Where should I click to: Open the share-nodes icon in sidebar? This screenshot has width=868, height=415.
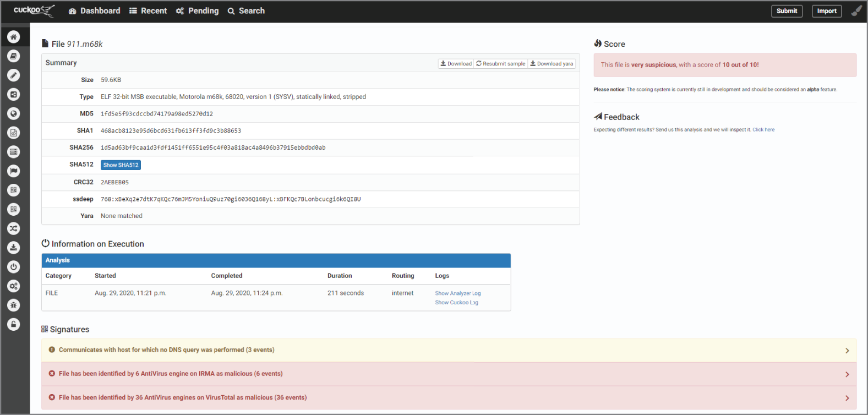(x=14, y=95)
